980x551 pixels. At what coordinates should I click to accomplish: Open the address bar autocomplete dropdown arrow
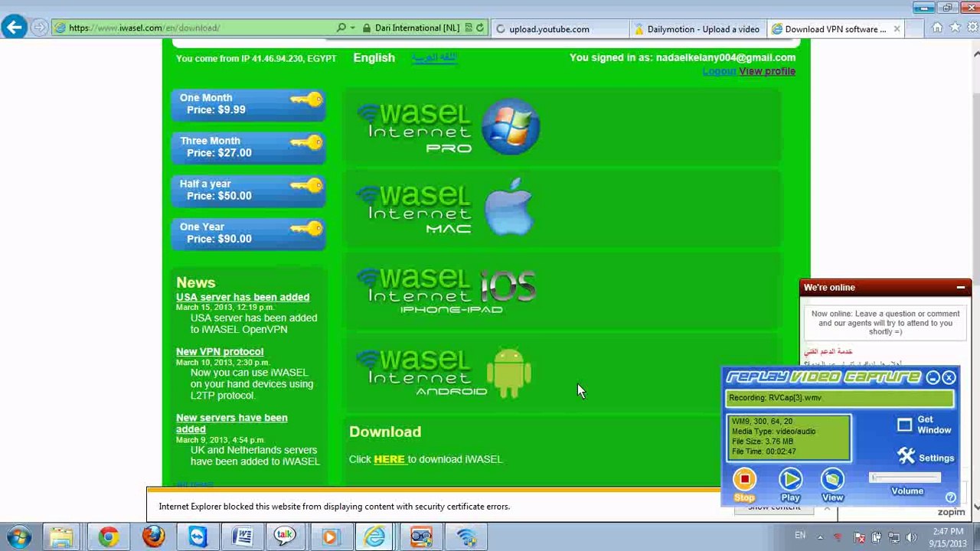352,28
